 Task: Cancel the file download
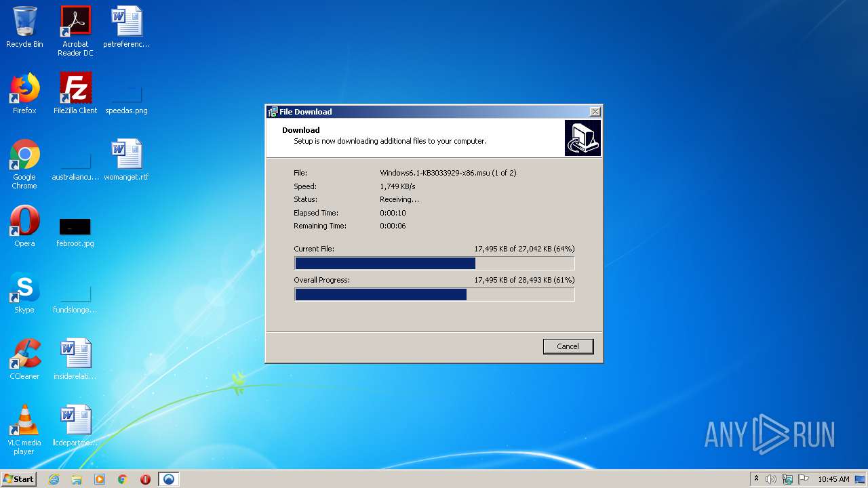coord(568,346)
